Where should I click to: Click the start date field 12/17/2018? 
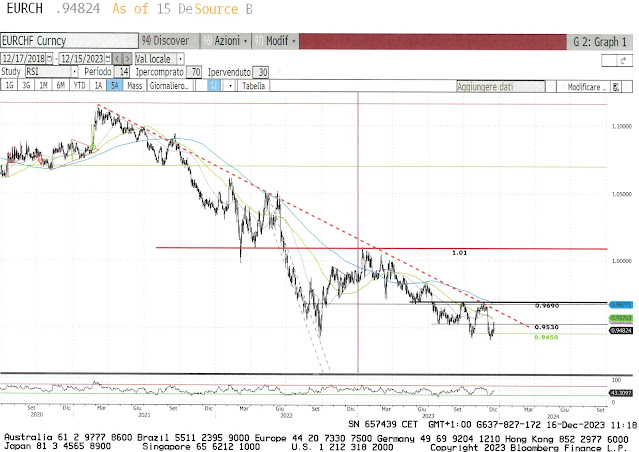(x=24, y=59)
